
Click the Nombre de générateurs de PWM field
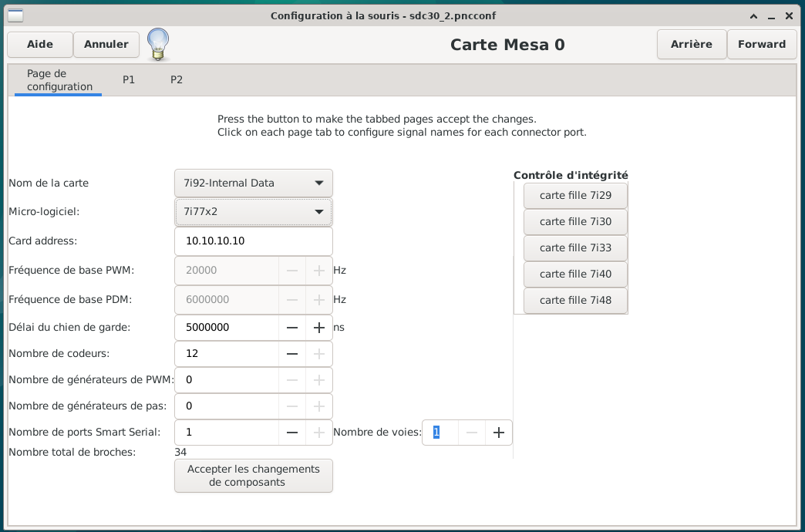(x=227, y=380)
